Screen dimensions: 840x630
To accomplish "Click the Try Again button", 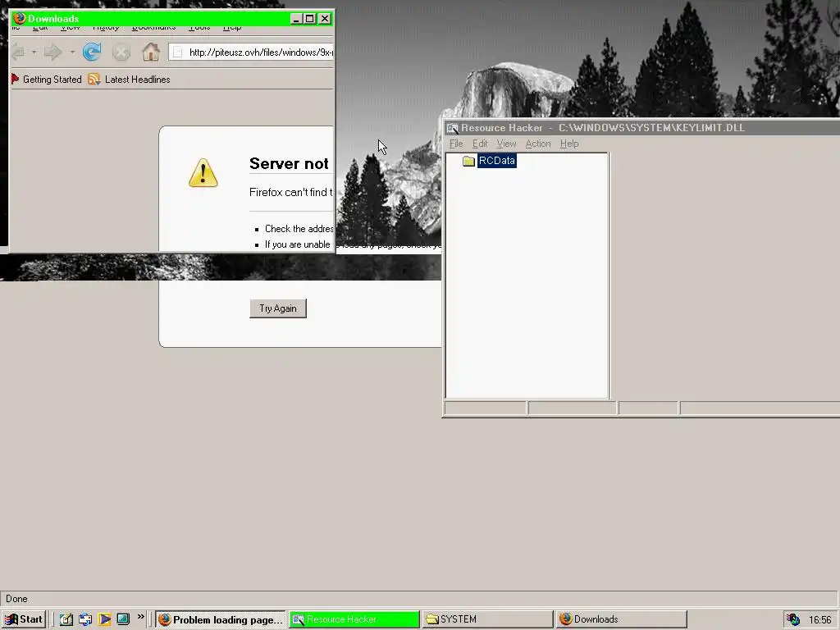I will click(278, 308).
